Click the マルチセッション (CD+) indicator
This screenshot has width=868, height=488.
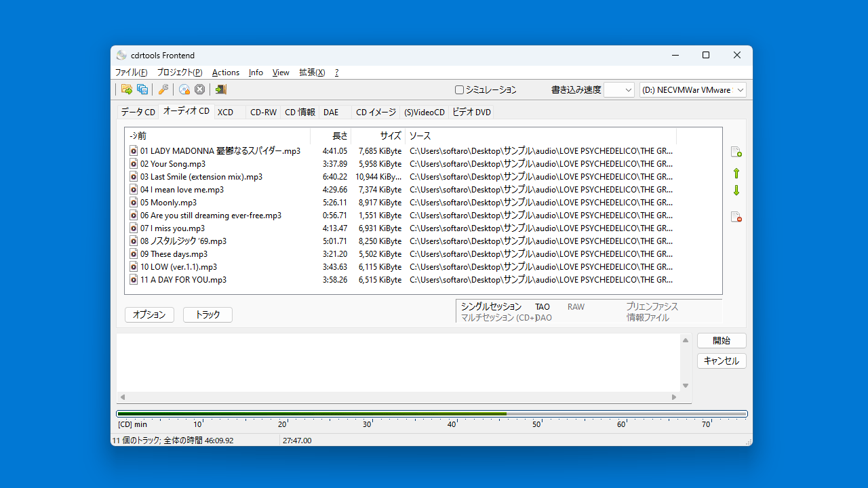tap(498, 318)
